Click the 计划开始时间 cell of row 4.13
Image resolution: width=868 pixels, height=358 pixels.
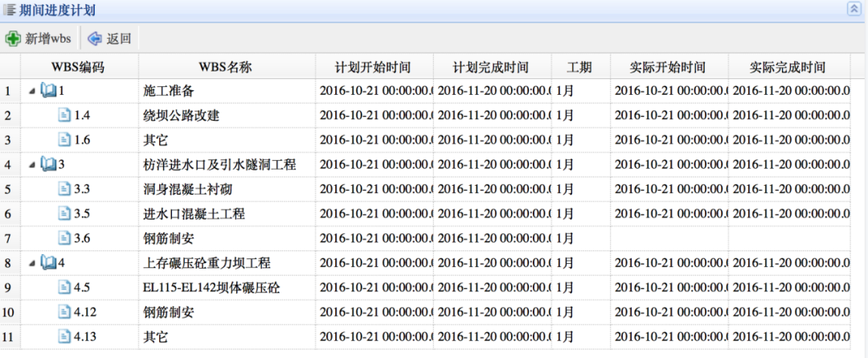pyautogui.click(x=375, y=336)
